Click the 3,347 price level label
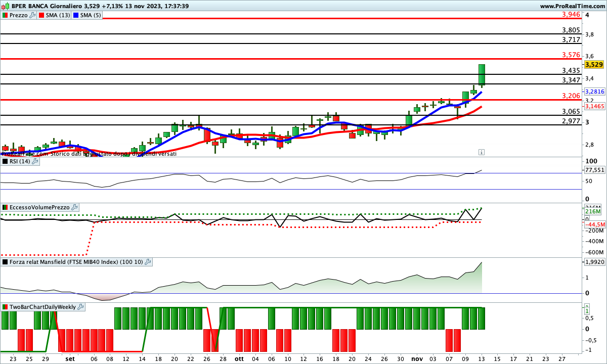Screen dimensions: 607x364 click(571, 80)
